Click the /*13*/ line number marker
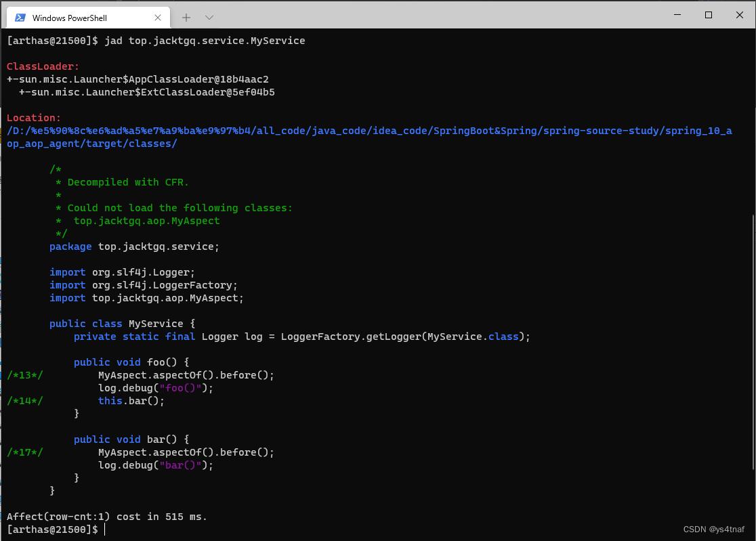756x541 pixels. coord(25,375)
